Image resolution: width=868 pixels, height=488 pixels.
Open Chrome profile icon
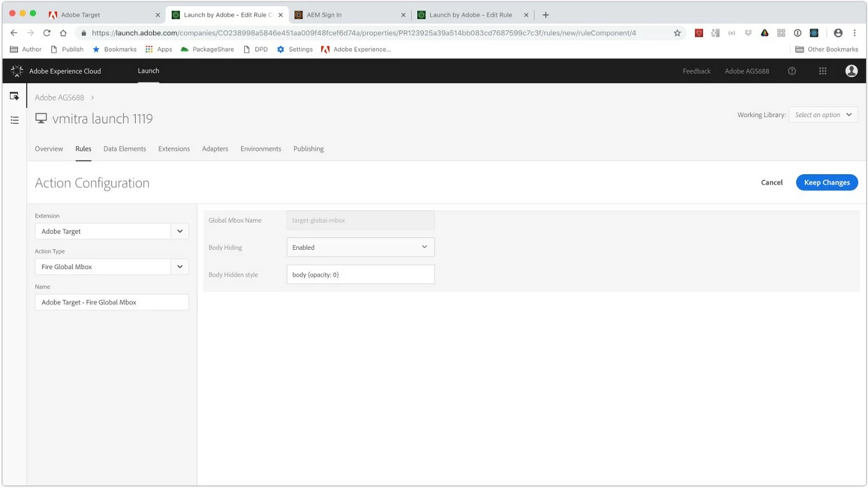[x=838, y=33]
